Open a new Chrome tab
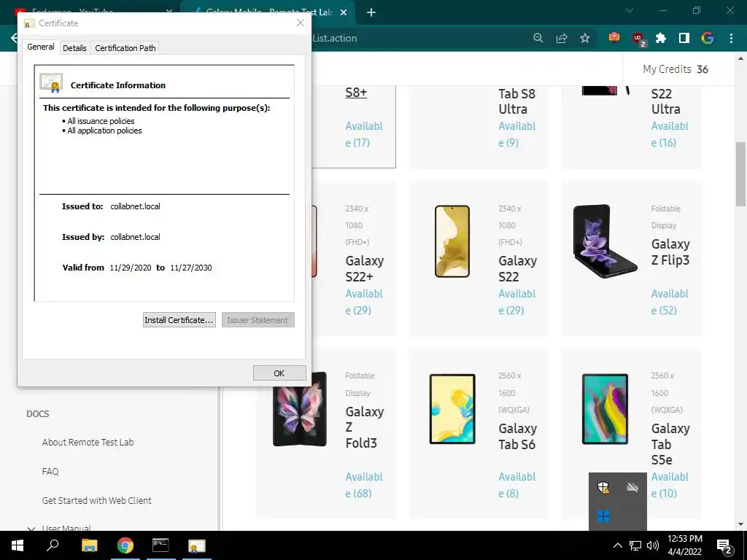 click(x=371, y=12)
